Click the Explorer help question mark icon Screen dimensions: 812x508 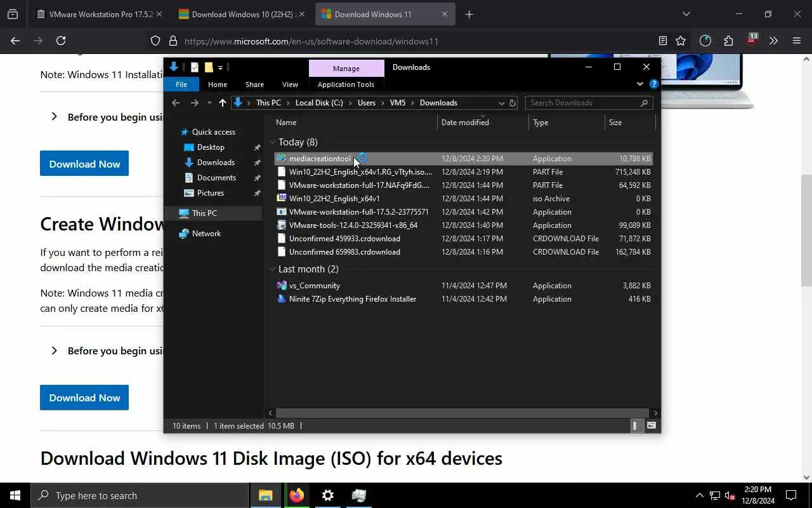[654, 84]
